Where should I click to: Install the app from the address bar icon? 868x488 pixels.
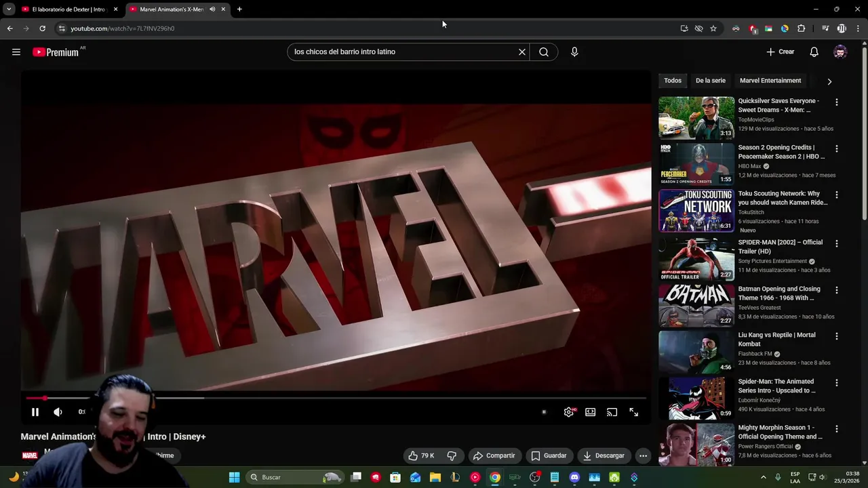pos(684,28)
